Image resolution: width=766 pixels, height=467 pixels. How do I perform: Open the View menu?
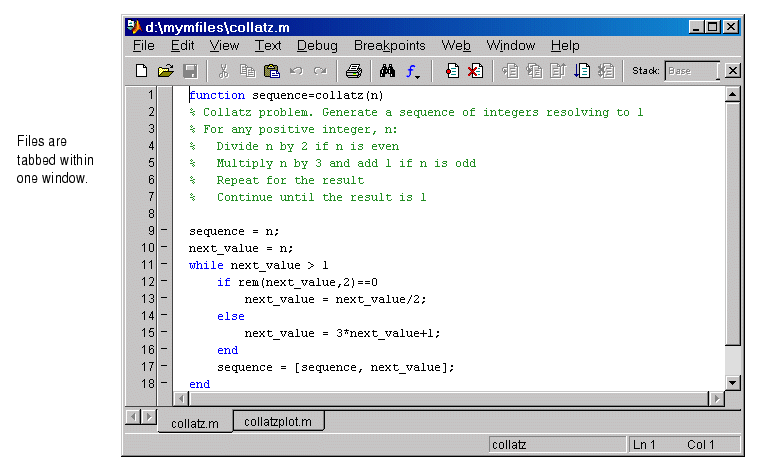(224, 45)
